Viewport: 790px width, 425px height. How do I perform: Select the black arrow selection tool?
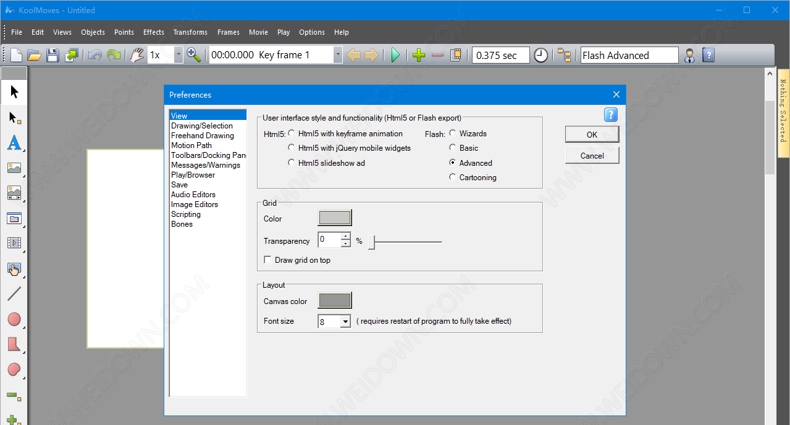(14, 92)
